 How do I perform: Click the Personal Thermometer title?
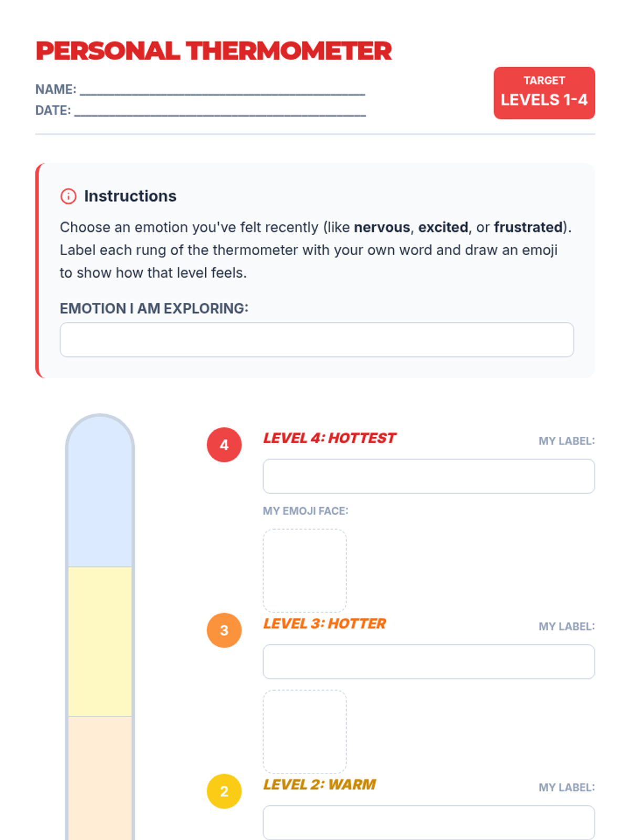[x=214, y=51]
